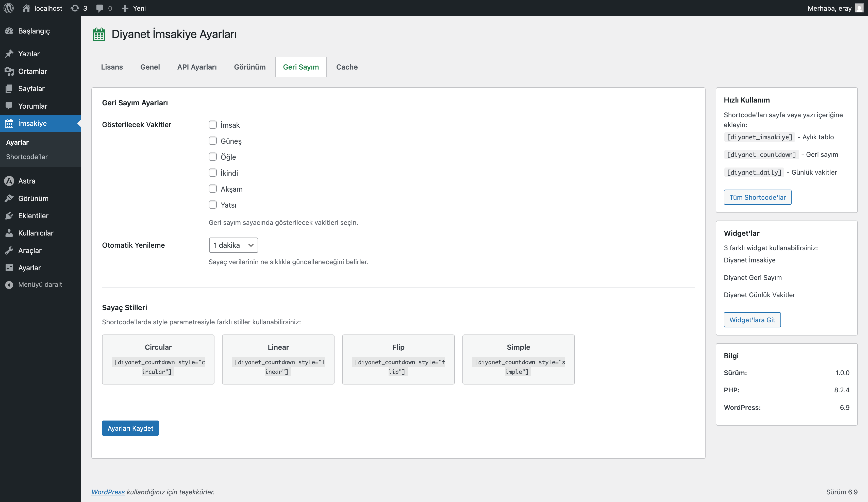Select the Akşam checkbox
The height and width of the screenshot is (502, 868).
point(212,189)
